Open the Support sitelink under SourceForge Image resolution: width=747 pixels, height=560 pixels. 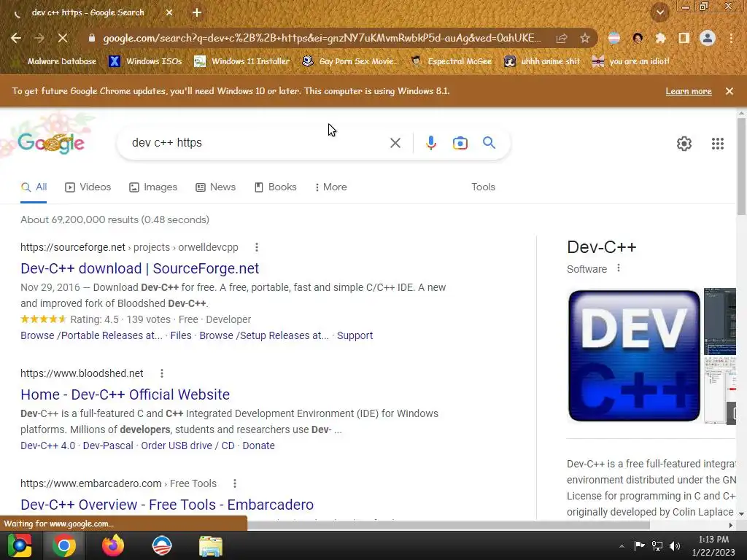(355, 335)
